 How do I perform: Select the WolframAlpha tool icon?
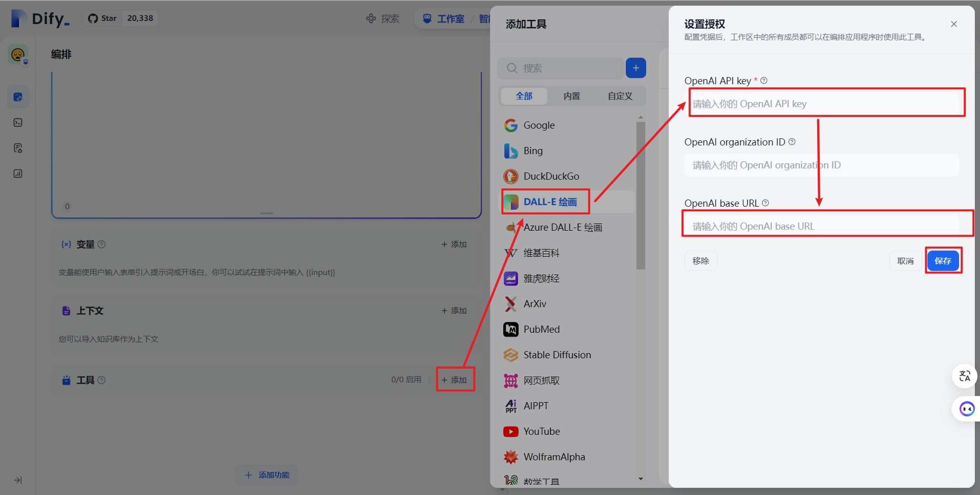[511, 457]
